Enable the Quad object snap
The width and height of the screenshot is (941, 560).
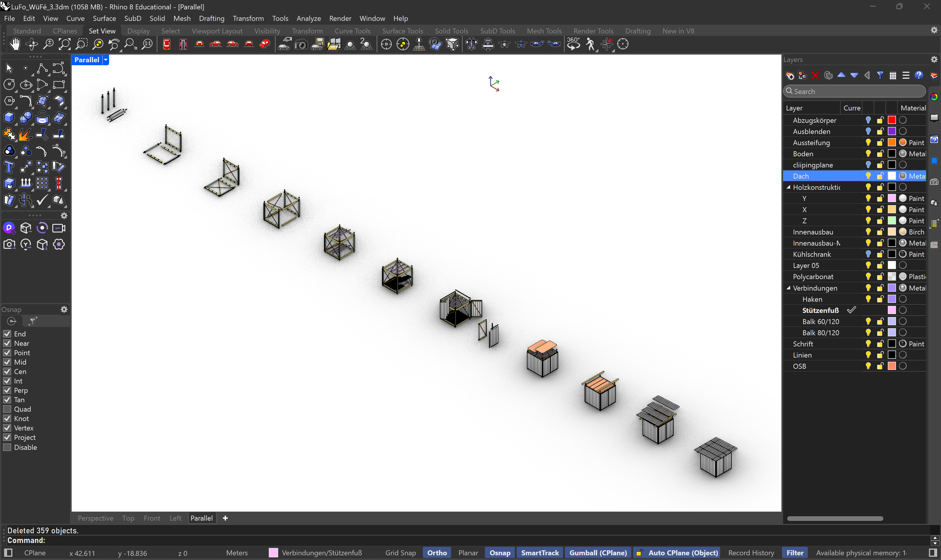tap(7, 409)
